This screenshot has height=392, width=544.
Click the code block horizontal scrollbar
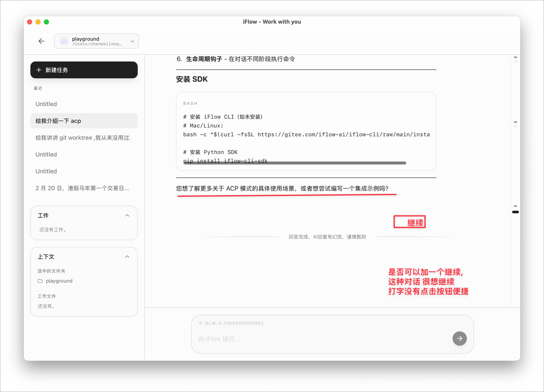(295, 163)
